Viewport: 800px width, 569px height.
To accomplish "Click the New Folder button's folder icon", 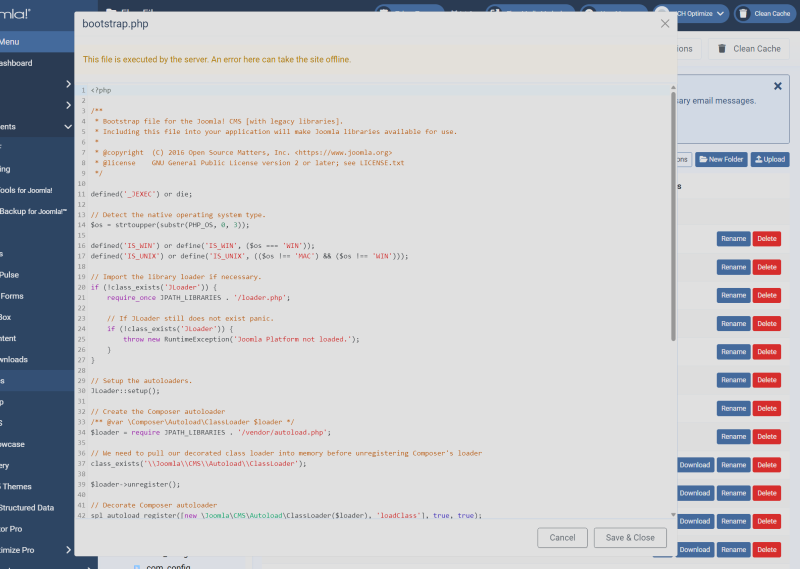I will (x=703, y=159).
